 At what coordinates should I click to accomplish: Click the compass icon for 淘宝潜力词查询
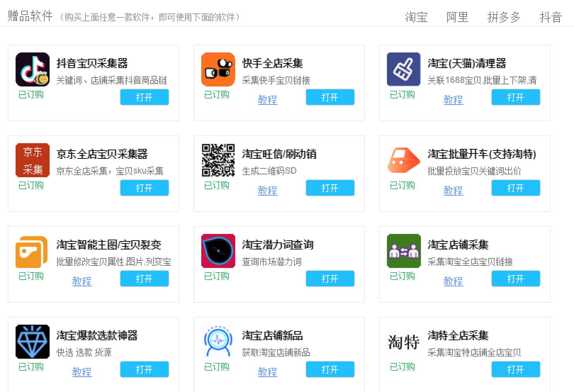pos(218,251)
